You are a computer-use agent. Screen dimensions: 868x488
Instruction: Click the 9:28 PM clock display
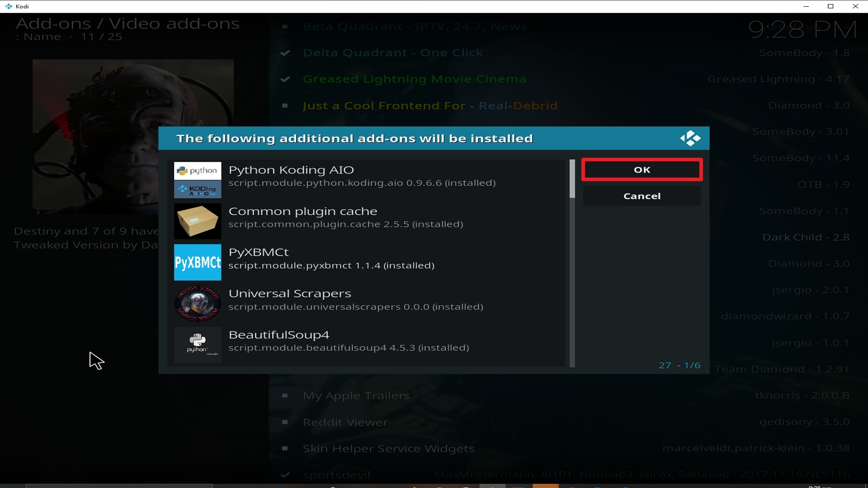tap(803, 30)
